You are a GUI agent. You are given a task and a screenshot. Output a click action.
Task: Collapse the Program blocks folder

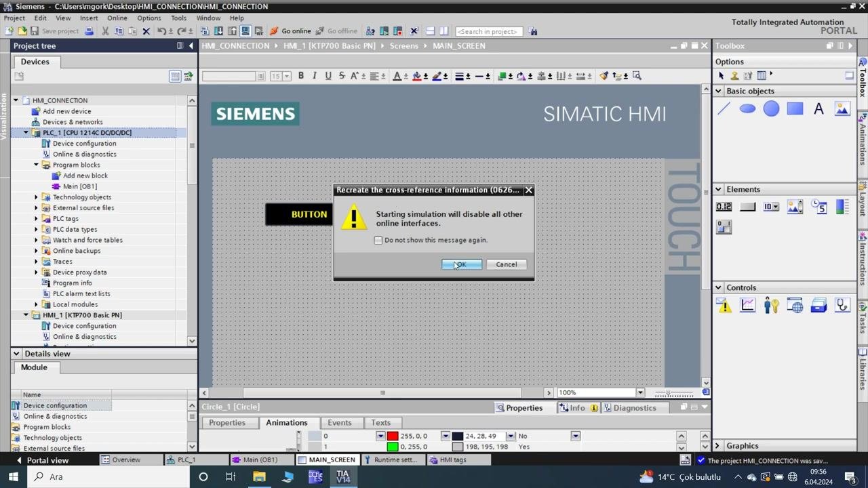tap(37, 165)
